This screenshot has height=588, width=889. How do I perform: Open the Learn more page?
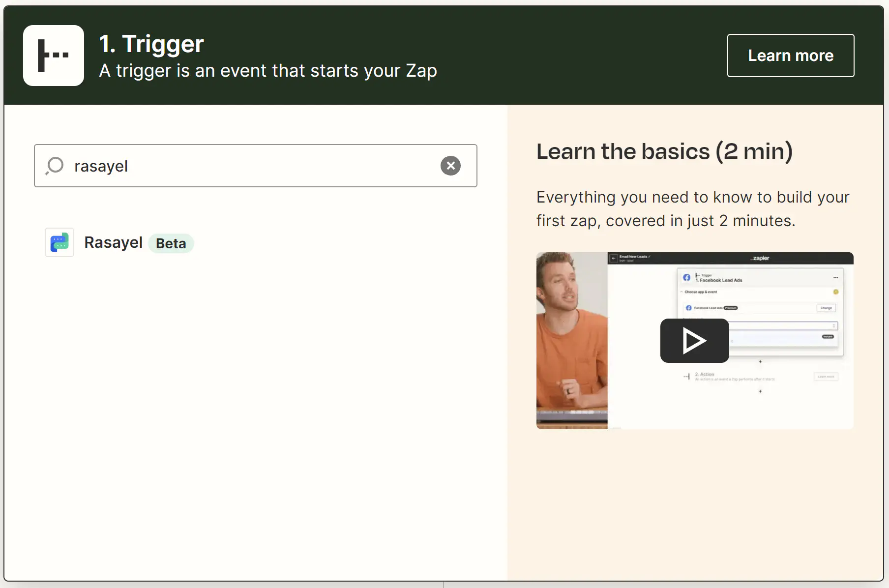pyautogui.click(x=790, y=55)
